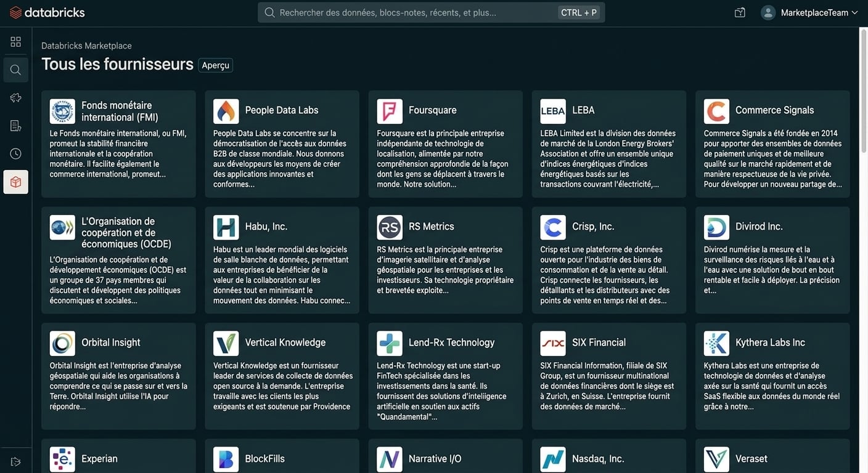Click the People Data Labs flame logo
Image resolution: width=868 pixels, height=473 pixels.
coord(226,111)
